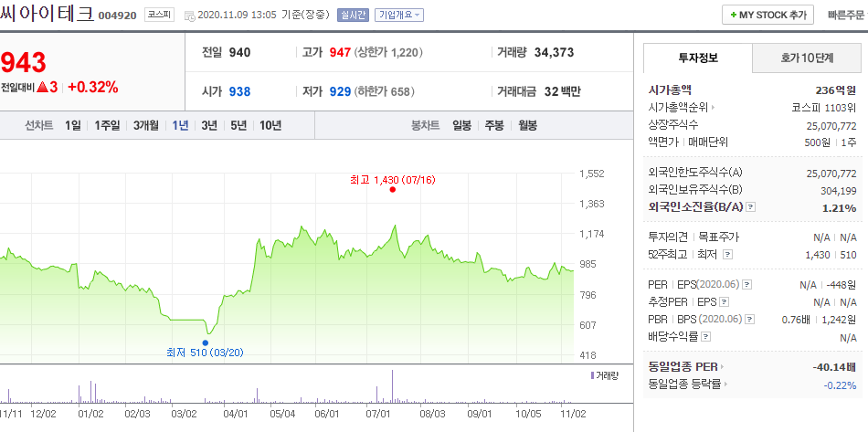Click the 1.21% foreign ownership ratio
The width and height of the screenshot is (868, 432).
point(841,208)
